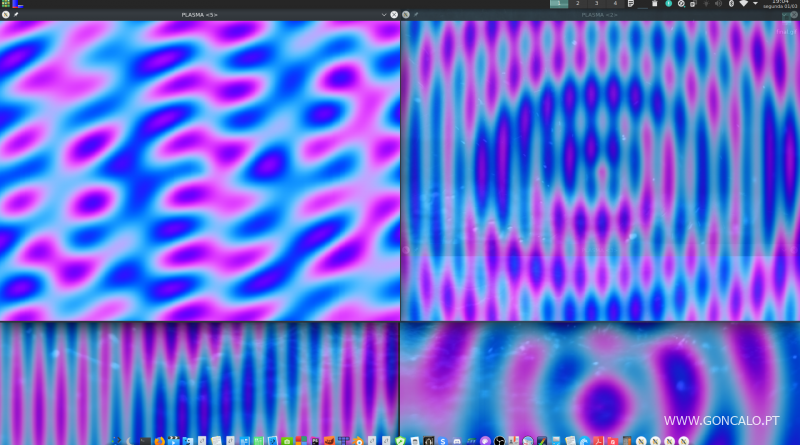The height and width of the screenshot is (445, 800).
Task: Open the video player clapperboard dock icon
Action: click(173, 440)
